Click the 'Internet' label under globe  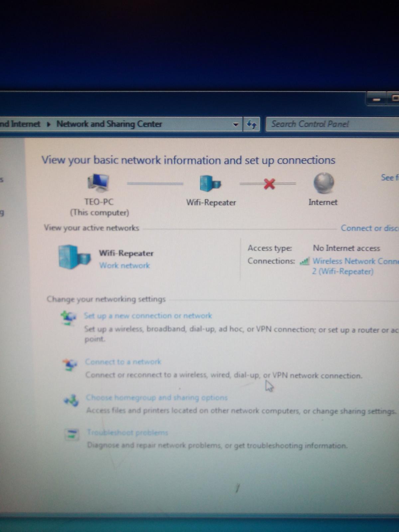[x=323, y=202]
